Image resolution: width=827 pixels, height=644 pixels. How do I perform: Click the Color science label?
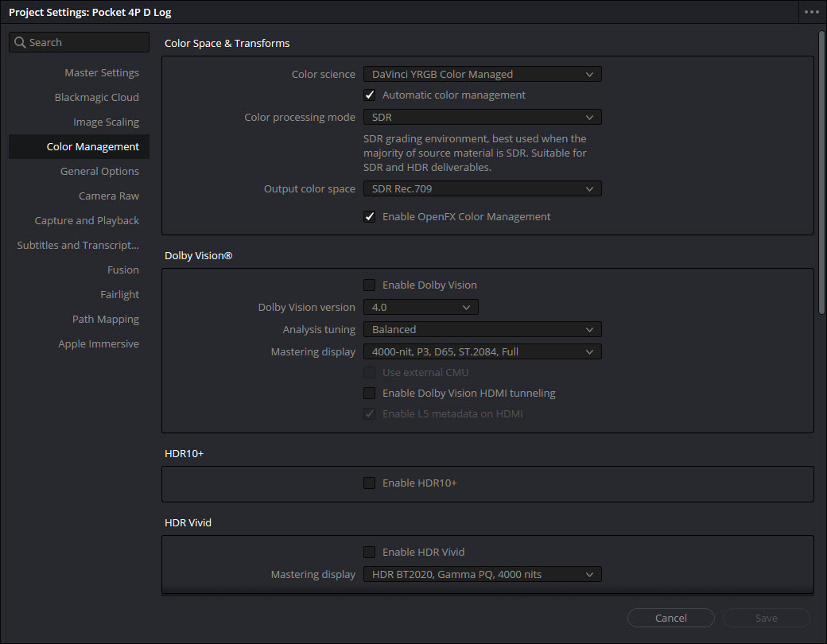(324, 75)
